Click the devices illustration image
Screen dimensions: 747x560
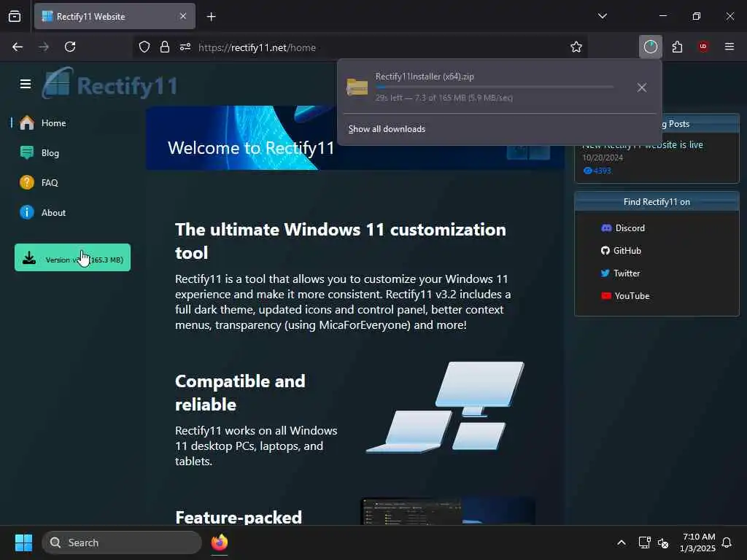coord(446,407)
